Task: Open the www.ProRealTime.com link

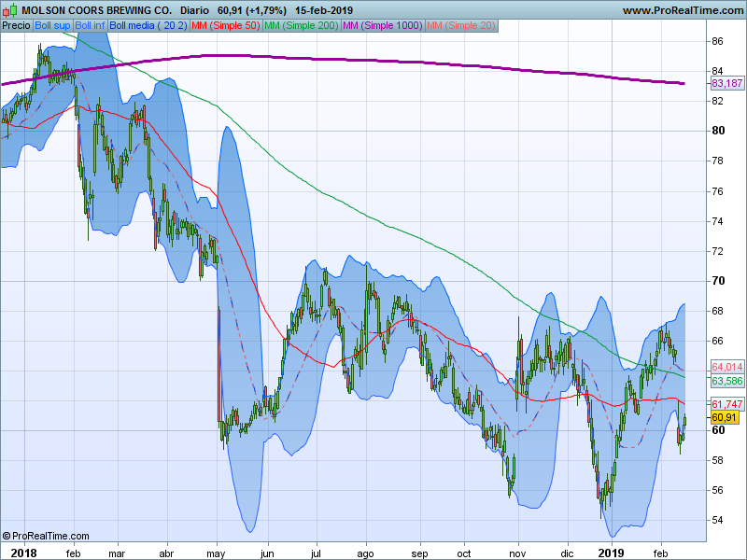Action: (x=683, y=10)
